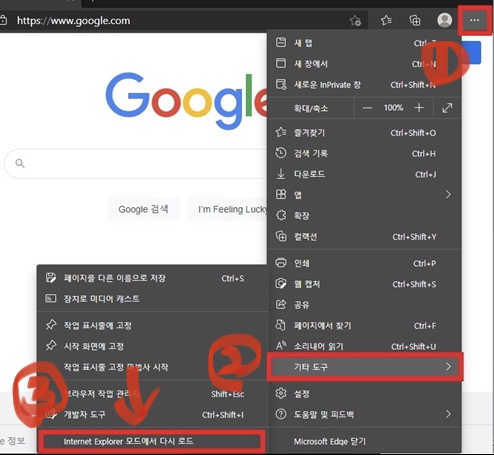
Task: Open 개발자 도구 entry
Action: (152, 415)
